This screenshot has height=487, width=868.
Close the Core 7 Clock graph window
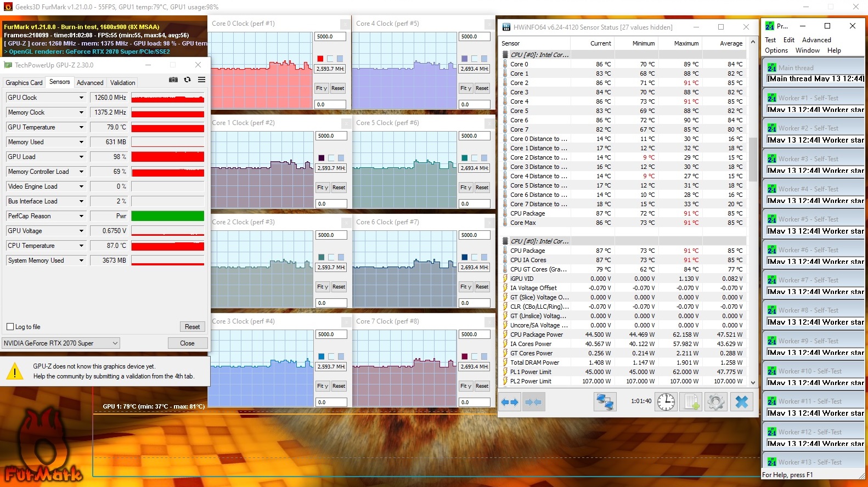click(490, 322)
